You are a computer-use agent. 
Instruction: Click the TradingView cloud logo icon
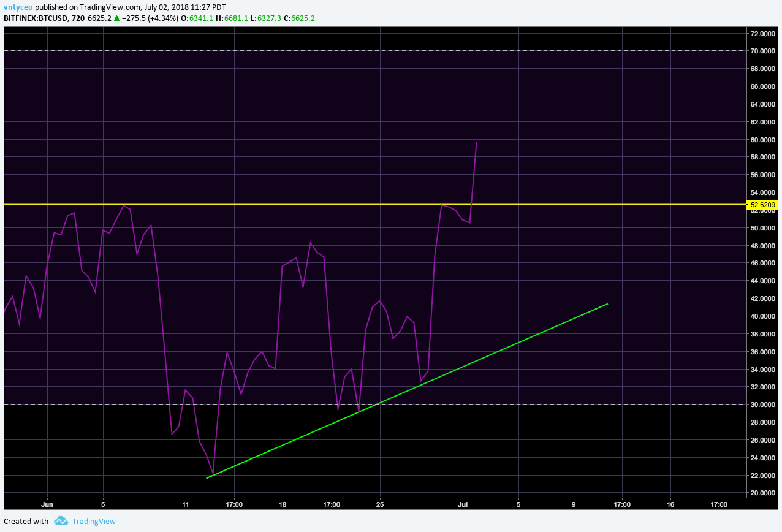(x=61, y=521)
